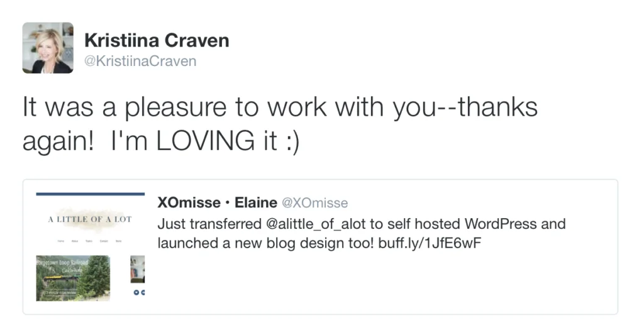The width and height of the screenshot is (644, 323).
Task: Select the Home item in preview navigation
Action: click(60, 241)
